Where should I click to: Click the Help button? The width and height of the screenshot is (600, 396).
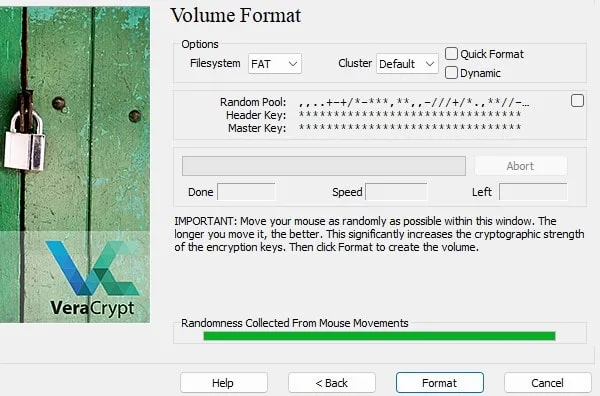pos(223,383)
